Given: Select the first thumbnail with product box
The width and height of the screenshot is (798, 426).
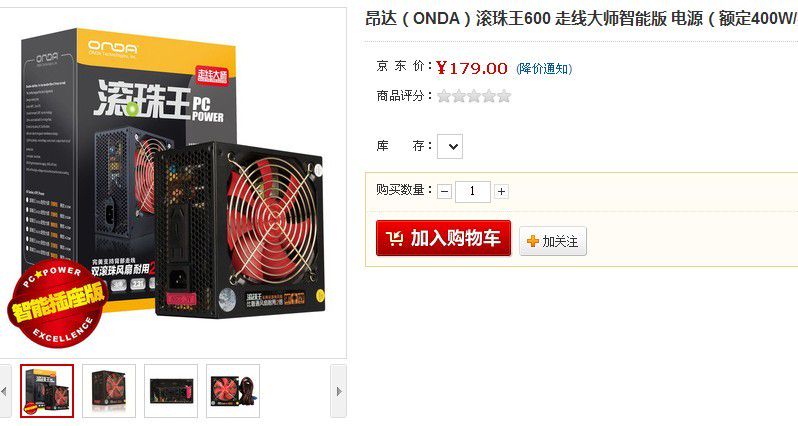Looking at the screenshot, I should click(x=47, y=391).
